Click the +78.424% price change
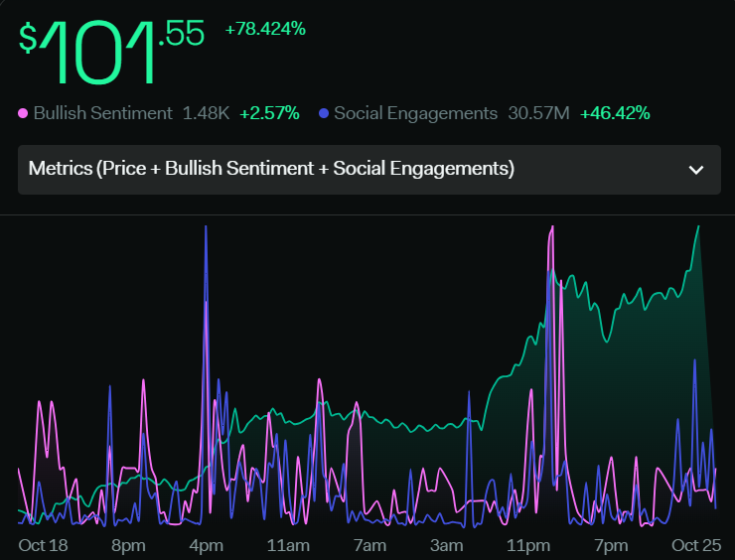The width and height of the screenshot is (735, 560). coord(265,29)
